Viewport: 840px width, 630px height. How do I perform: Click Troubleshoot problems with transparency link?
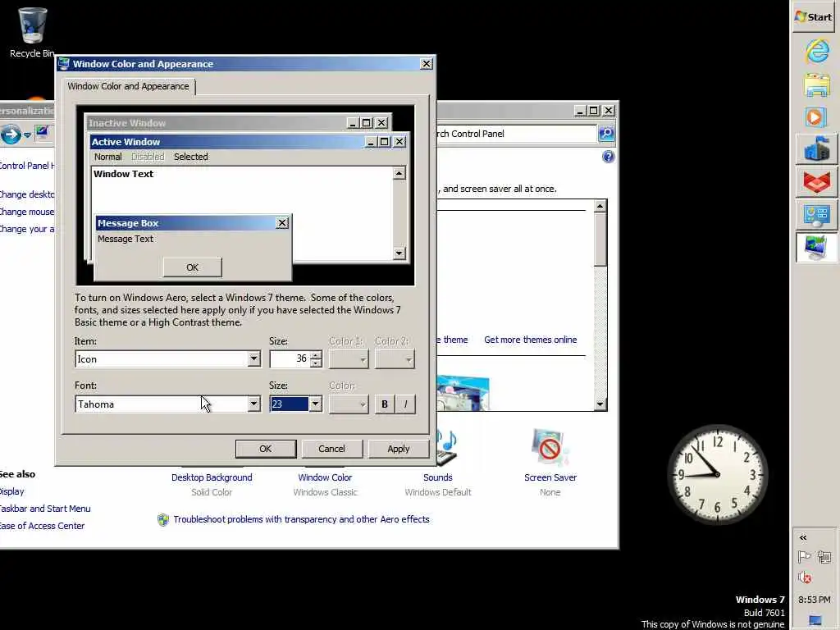click(301, 519)
